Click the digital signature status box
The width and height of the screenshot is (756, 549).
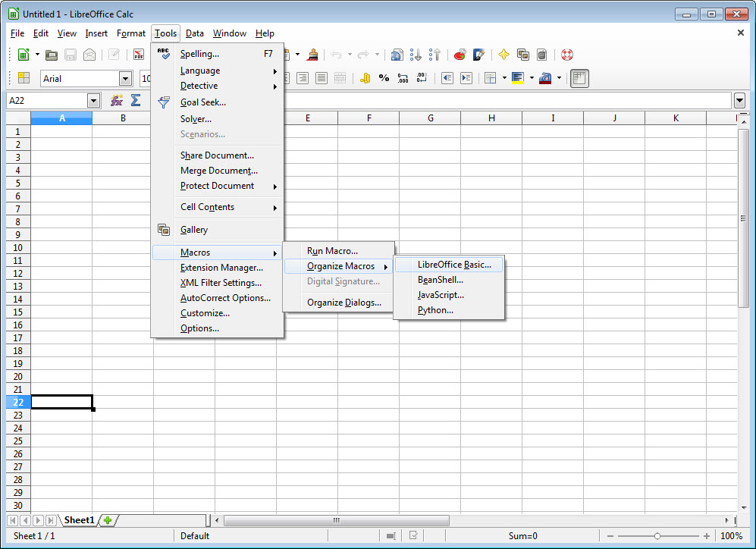pyautogui.click(x=413, y=535)
